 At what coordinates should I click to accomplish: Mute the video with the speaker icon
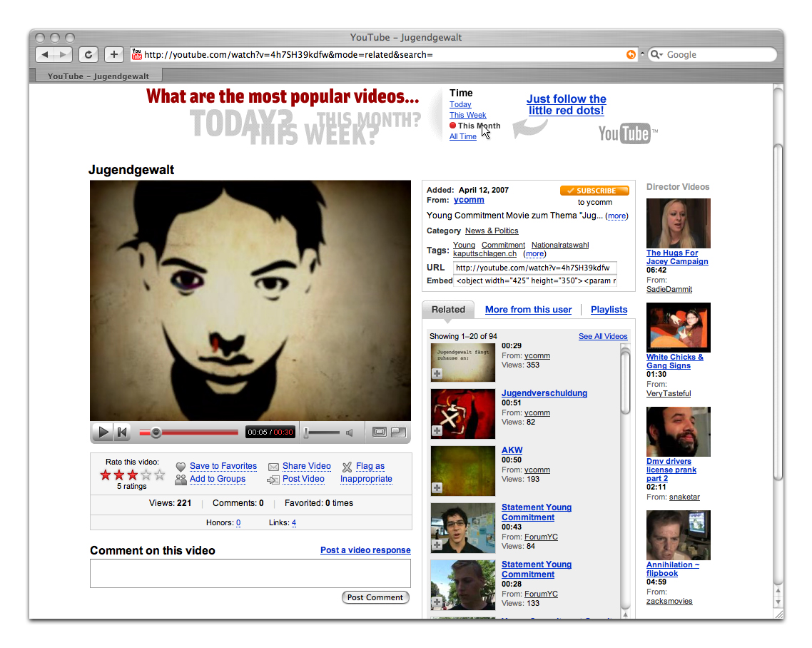(x=350, y=432)
